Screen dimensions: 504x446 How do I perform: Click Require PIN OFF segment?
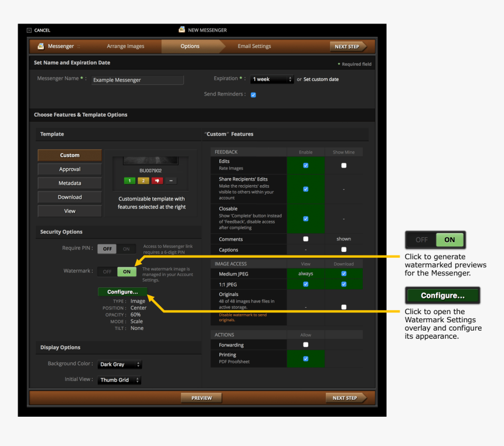pos(107,249)
